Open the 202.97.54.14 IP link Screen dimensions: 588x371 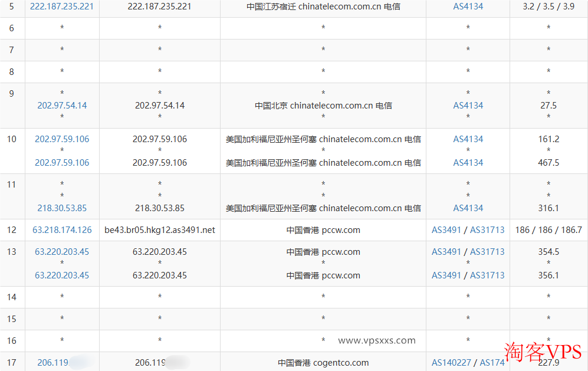coord(62,106)
